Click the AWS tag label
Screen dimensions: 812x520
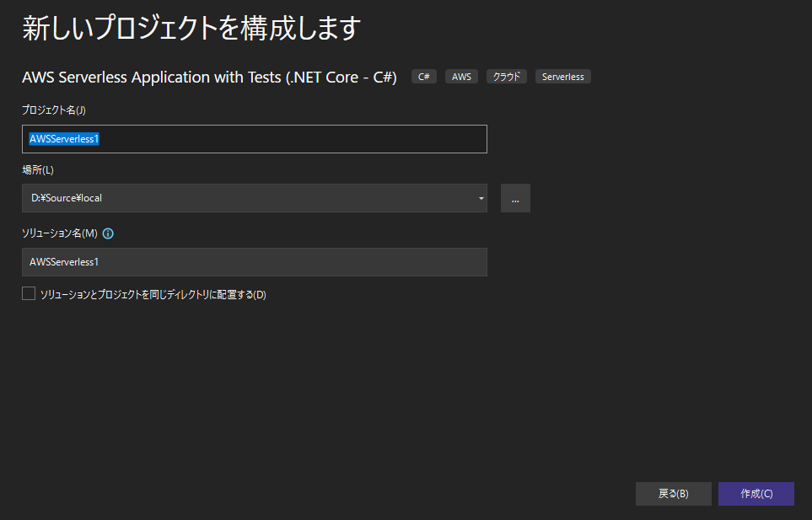point(461,77)
